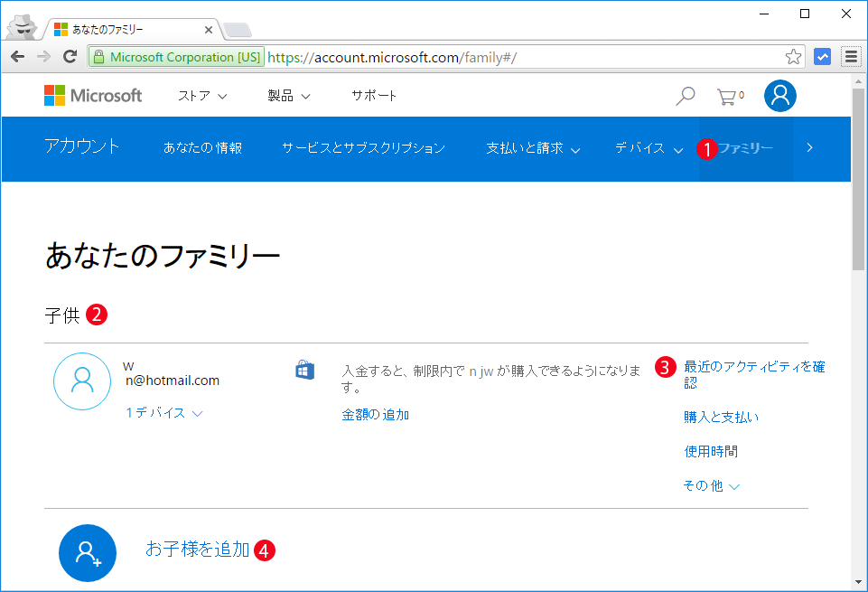
Task: Open the あなたの情報 tab
Action: point(202,148)
